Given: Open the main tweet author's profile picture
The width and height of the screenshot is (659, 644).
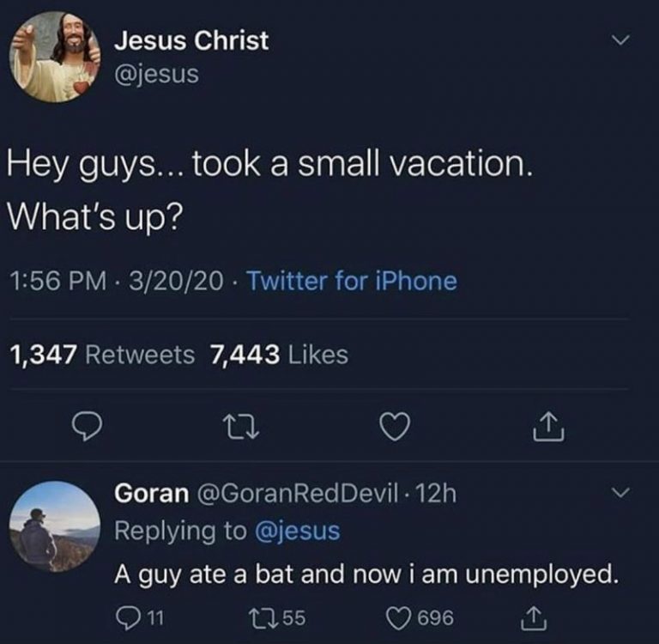Looking at the screenshot, I should click(55, 57).
